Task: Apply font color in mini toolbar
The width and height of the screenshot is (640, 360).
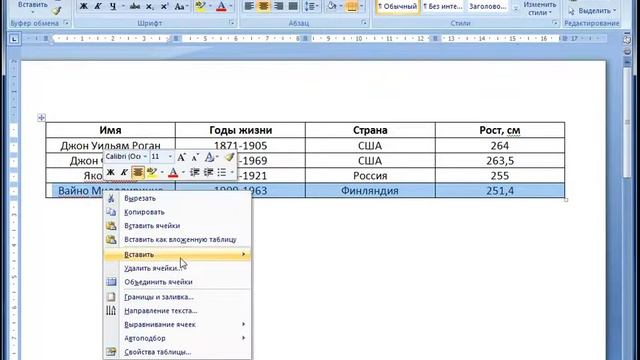Action: 173,172
